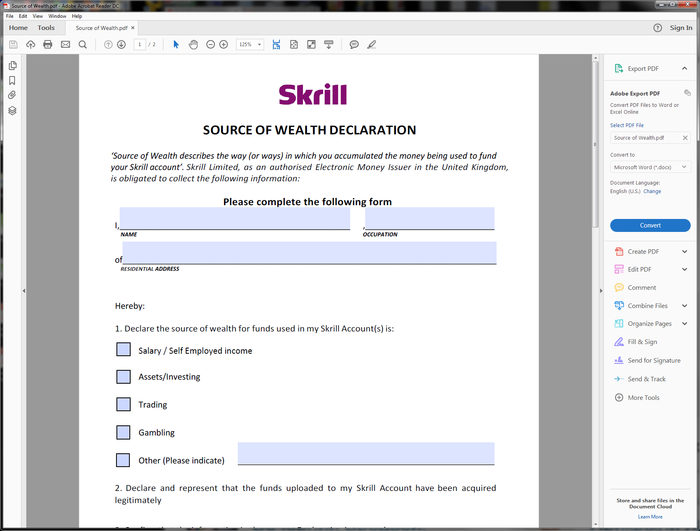Open the Help question mark icon

[x=658, y=28]
